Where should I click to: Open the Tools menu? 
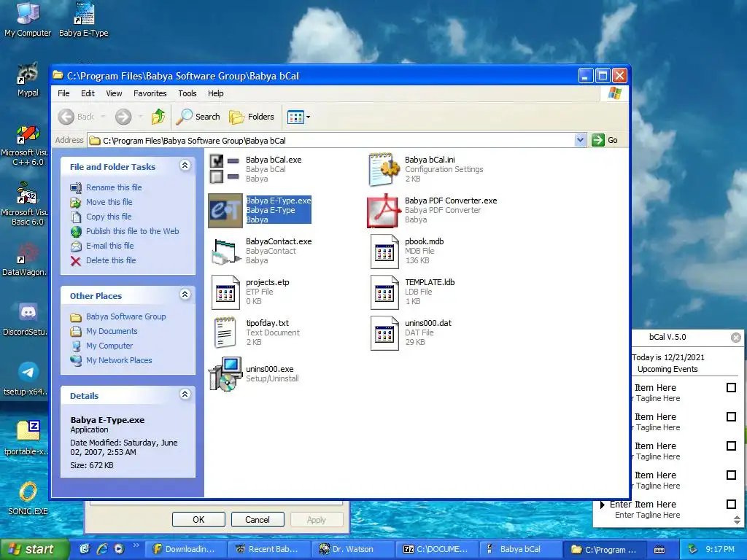187,93
